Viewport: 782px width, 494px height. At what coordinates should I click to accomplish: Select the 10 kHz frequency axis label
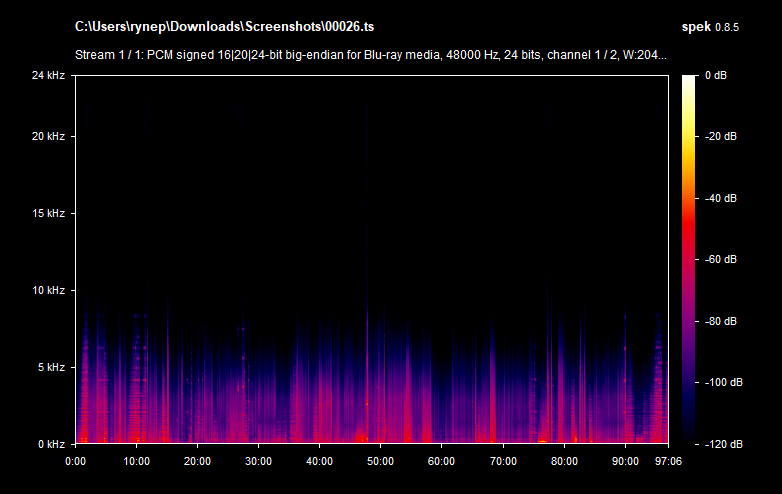coord(48,290)
